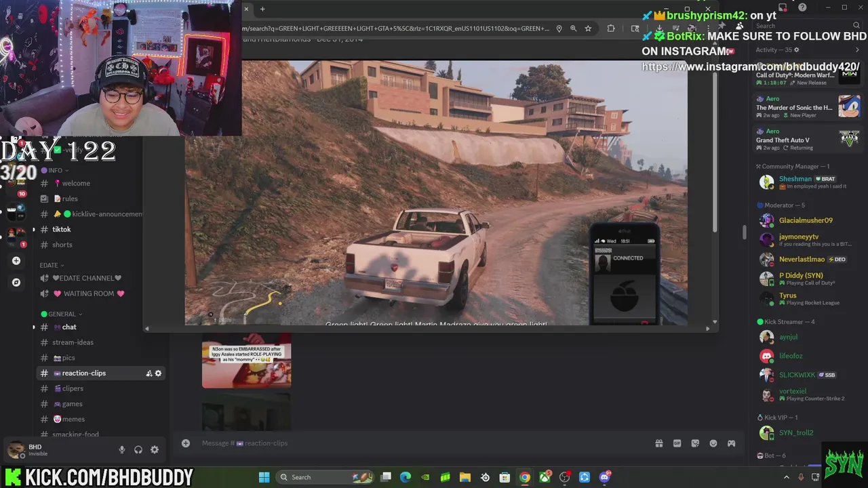Click member SYN_troll2
Viewport: 868px width, 488px height.
[807, 432]
